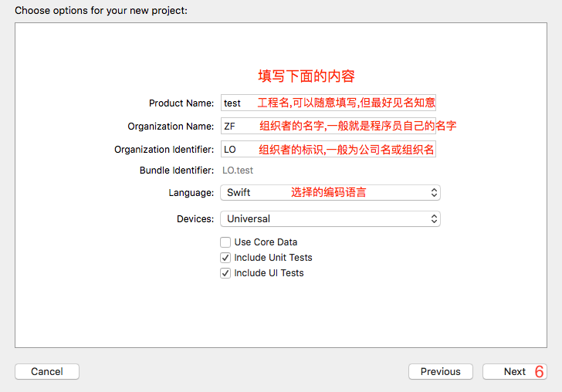The width and height of the screenshot is (562, 392).
Task: Click the Bundle Identifier label
Action: click(177, 171)
